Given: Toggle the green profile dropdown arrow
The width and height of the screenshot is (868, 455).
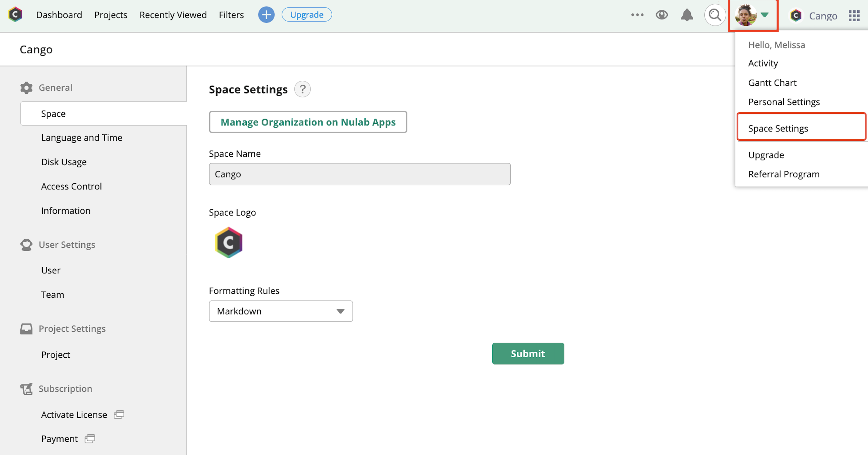Looking at the screenshot, I should [x=765, y=15].
